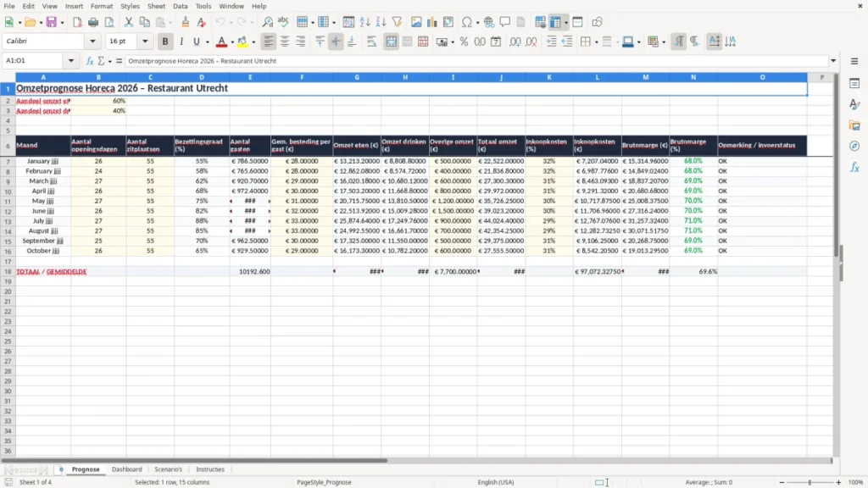Open the Format menu
This screenshot has width=868, height=488.
coord(102,6)
